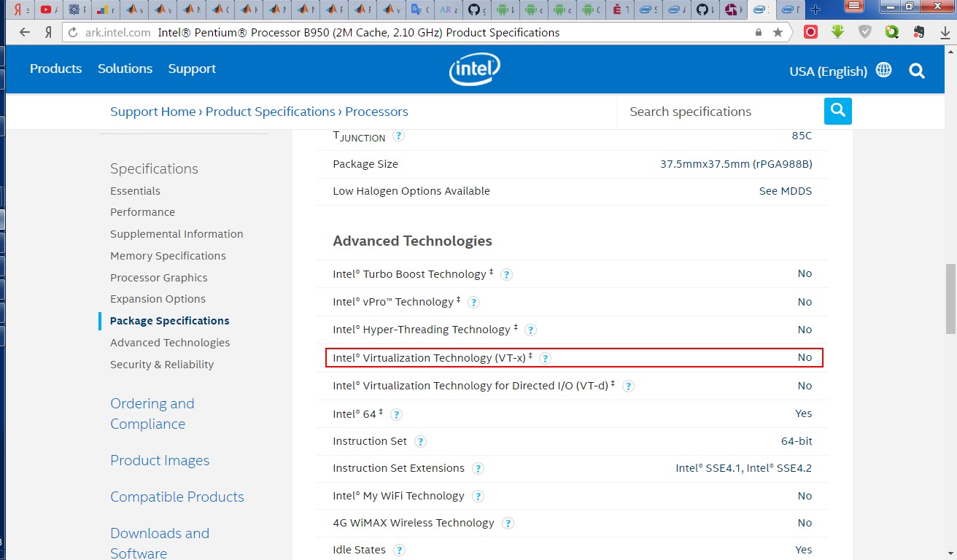The width and height of the screenshot is (957, 560).
Task: Open Processors breadcrumb link
Action: (376, 112)
